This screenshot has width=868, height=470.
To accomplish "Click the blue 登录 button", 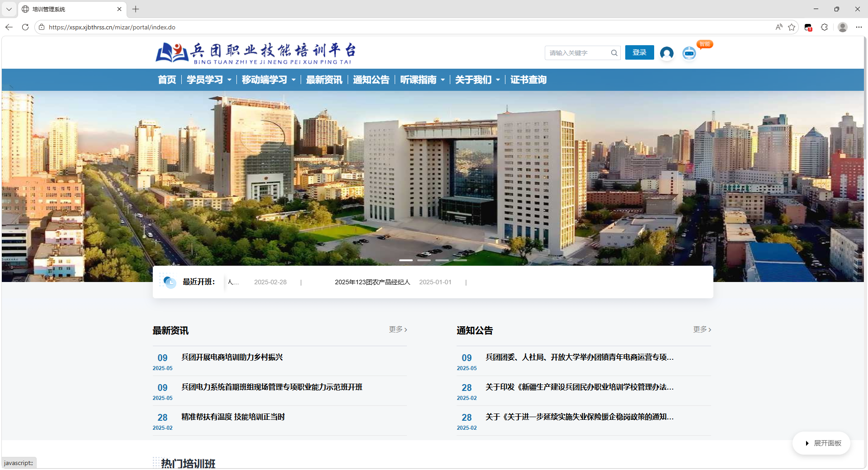I will tap(639, 52).
